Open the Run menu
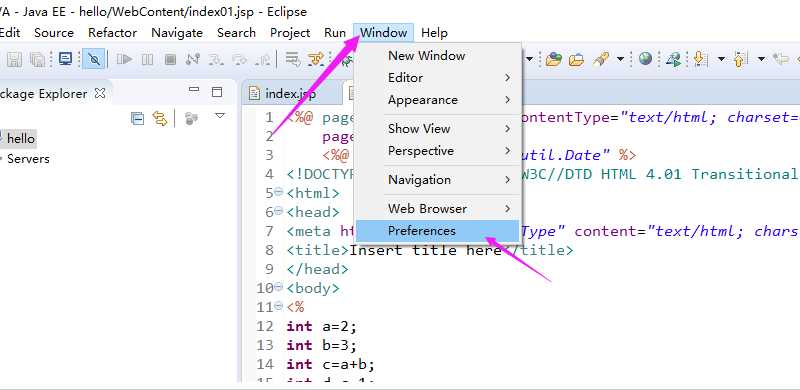The width and height of the screenshot is (800, 390). pos(335,33)
